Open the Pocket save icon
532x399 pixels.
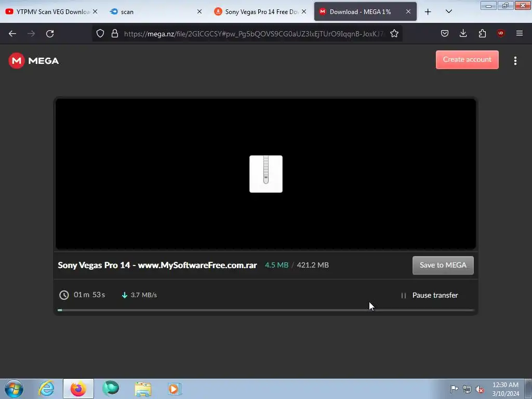point(445,33)
